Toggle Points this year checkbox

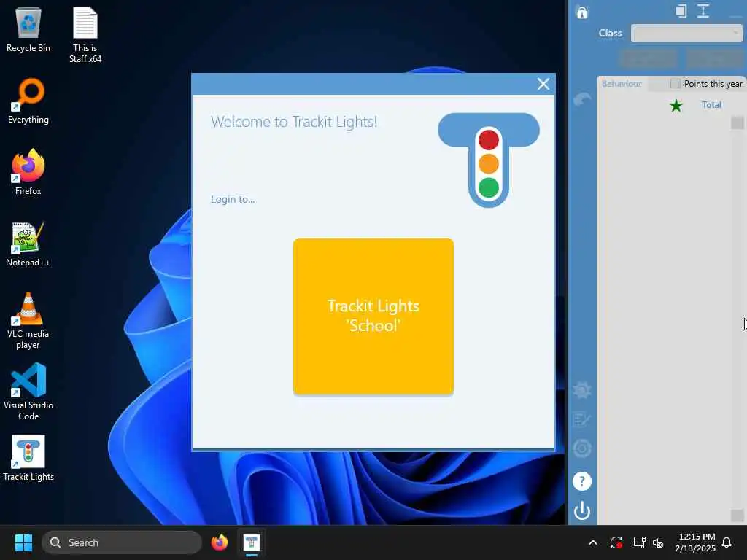point(675,84)
